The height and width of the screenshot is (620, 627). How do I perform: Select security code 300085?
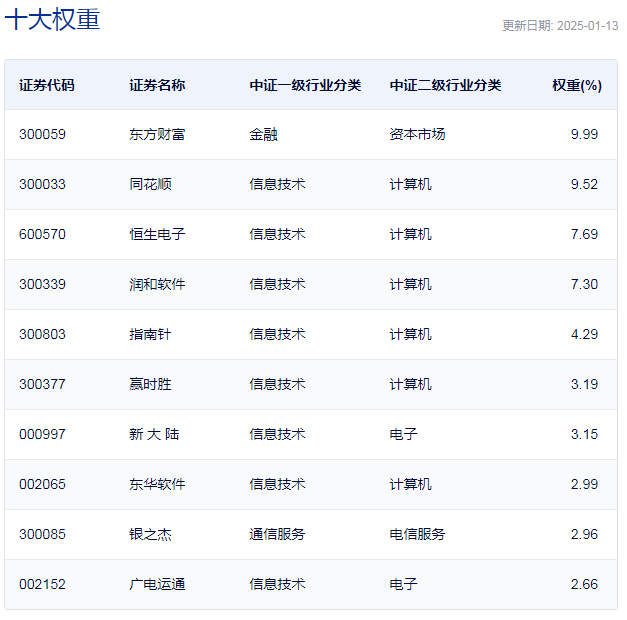(42, 534)
